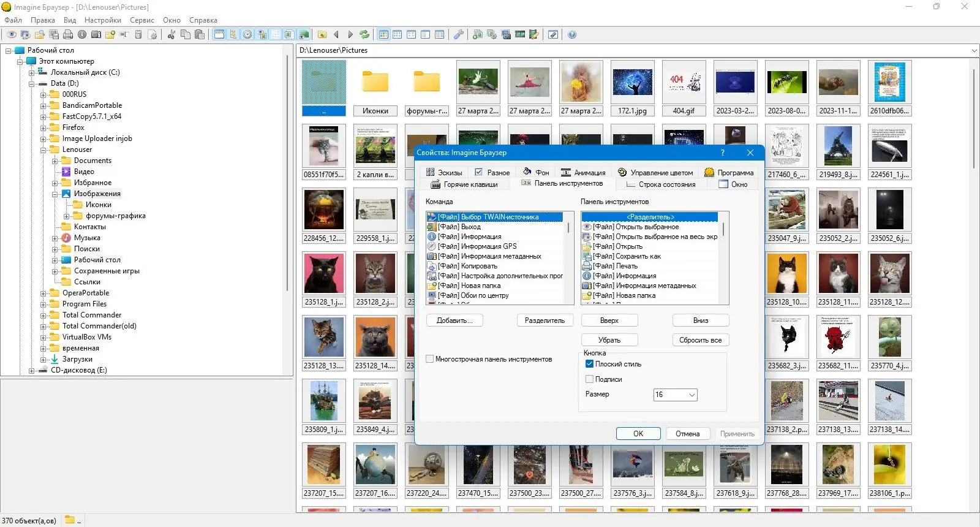Click the wrench settings toolbar icon

coord(459,35)
